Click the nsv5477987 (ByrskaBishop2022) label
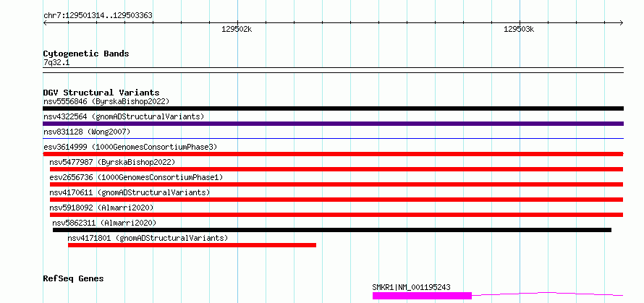The image size is (644, 303). 112,162
